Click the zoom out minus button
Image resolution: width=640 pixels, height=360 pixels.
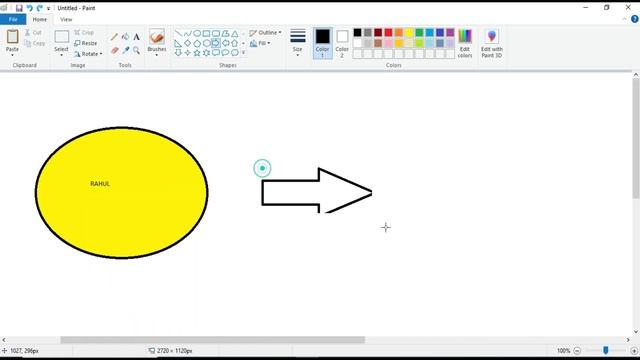577,351
